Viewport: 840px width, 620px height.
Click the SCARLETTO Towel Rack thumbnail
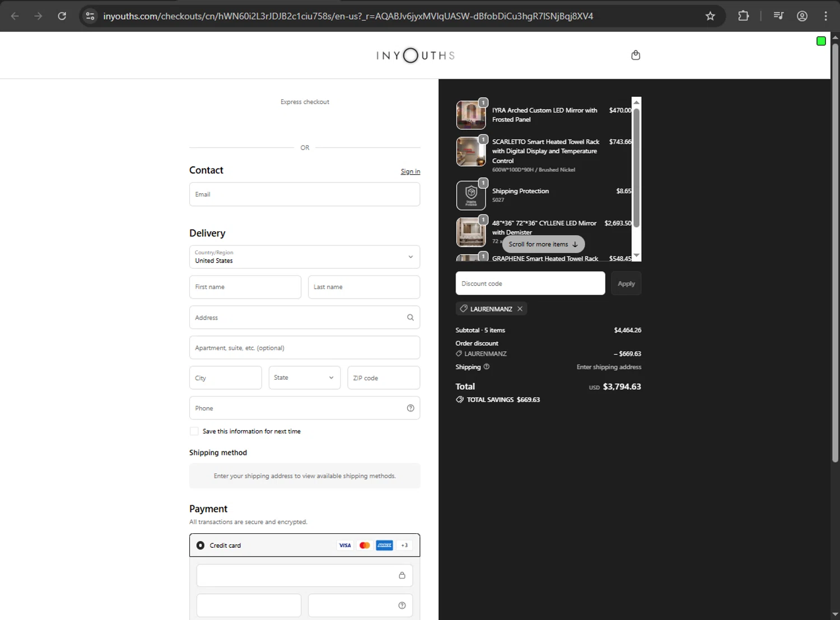pos(471,152)
